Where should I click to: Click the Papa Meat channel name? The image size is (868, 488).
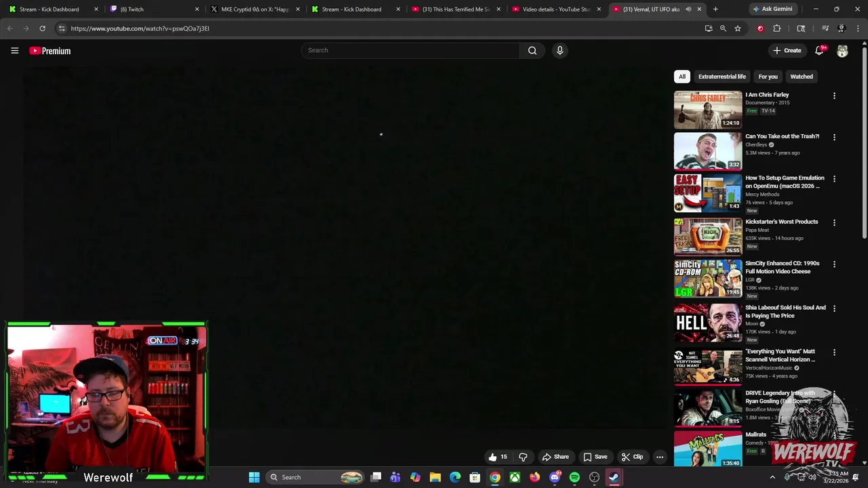point(757,230)
